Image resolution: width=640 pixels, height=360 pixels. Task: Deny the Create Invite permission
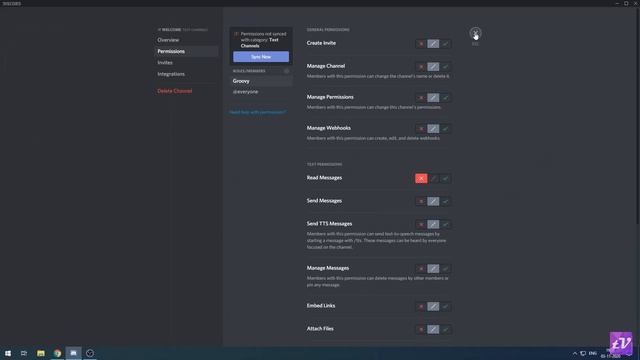(421, 44)
